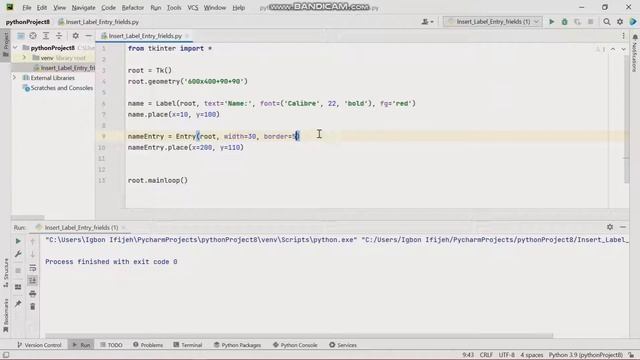Open the Edit menu
The image size is (640, 360).
click(42, 8)
